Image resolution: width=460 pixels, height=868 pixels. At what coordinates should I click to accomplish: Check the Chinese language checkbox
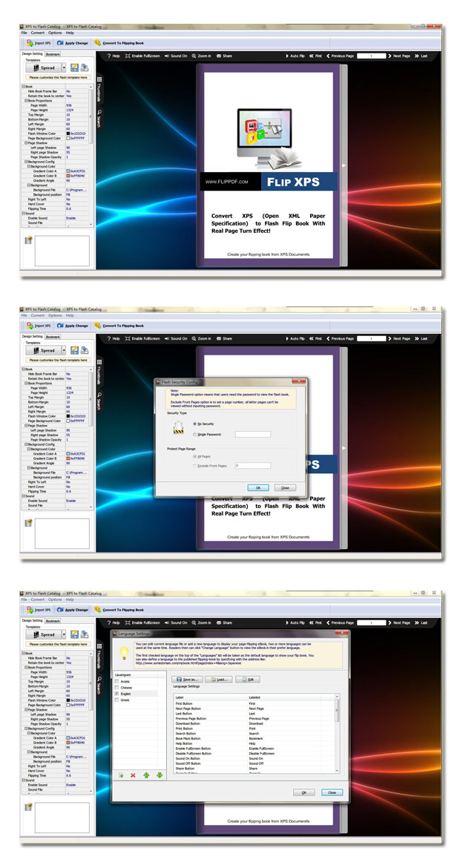coord(116,688)
